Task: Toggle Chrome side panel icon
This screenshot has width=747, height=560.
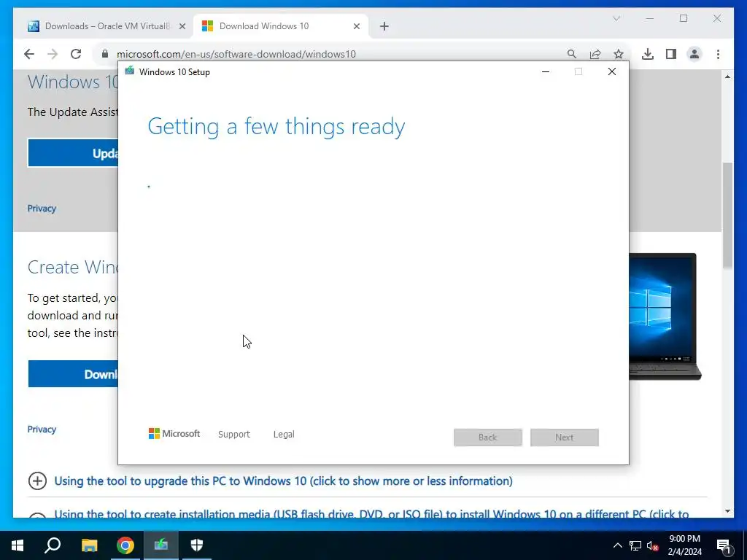Action: [x=671, y=54]
